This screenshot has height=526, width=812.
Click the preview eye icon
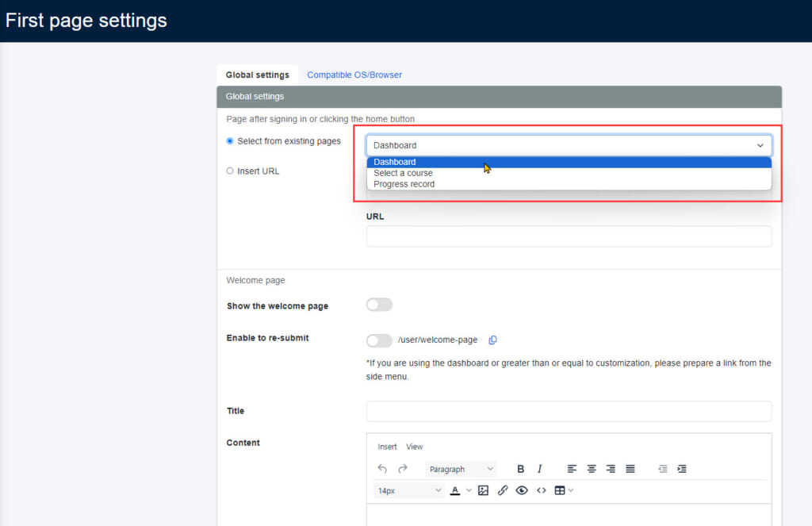[521, 490]
